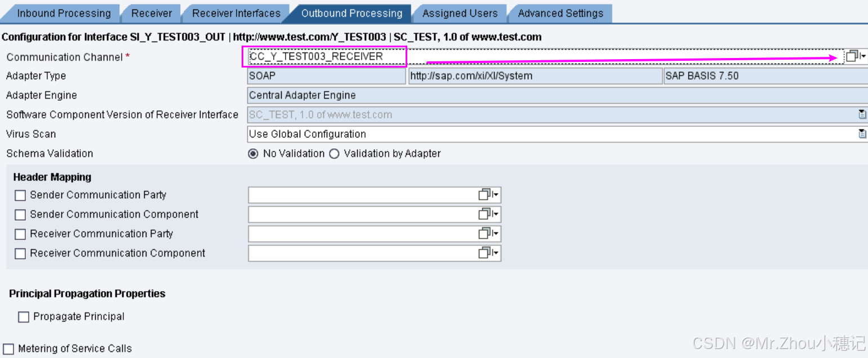The height and width of the screenshot is (358, 868).
Task: Open the Software Component Version selection list
Action: [x=862, y=114]
